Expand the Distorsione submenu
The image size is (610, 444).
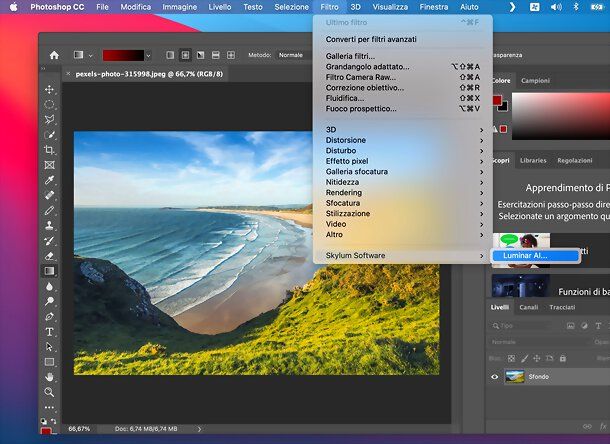[x=403, y=140]
